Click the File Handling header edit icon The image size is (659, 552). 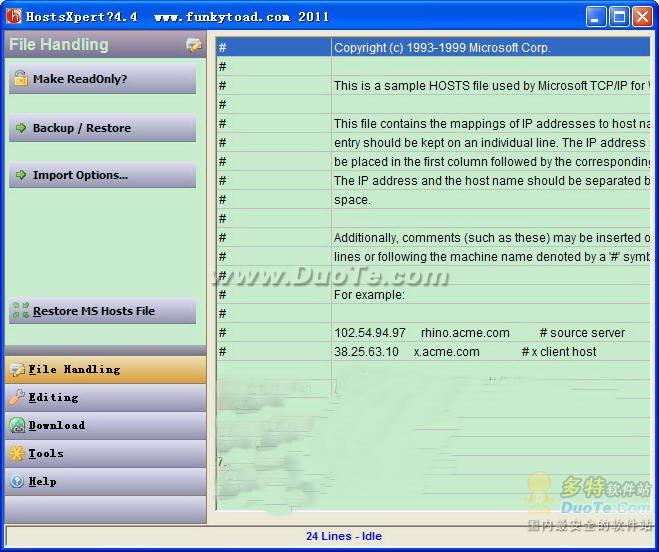coord(193,45)
